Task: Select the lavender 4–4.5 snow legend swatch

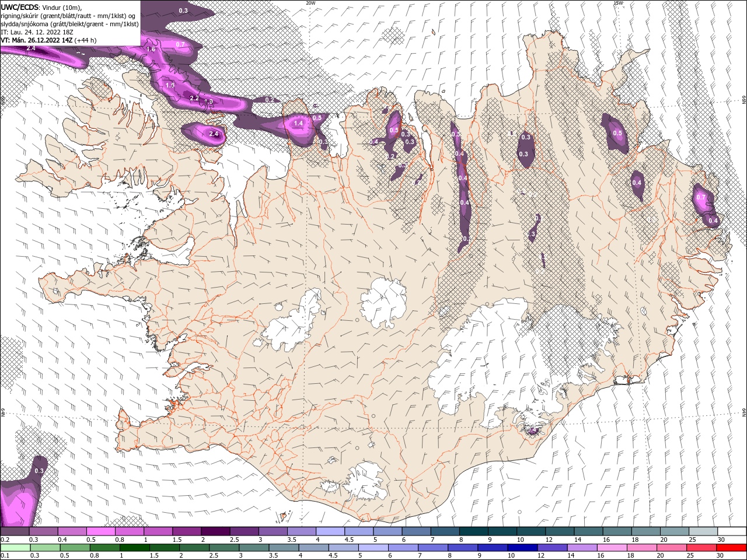Action: point(330,531)
